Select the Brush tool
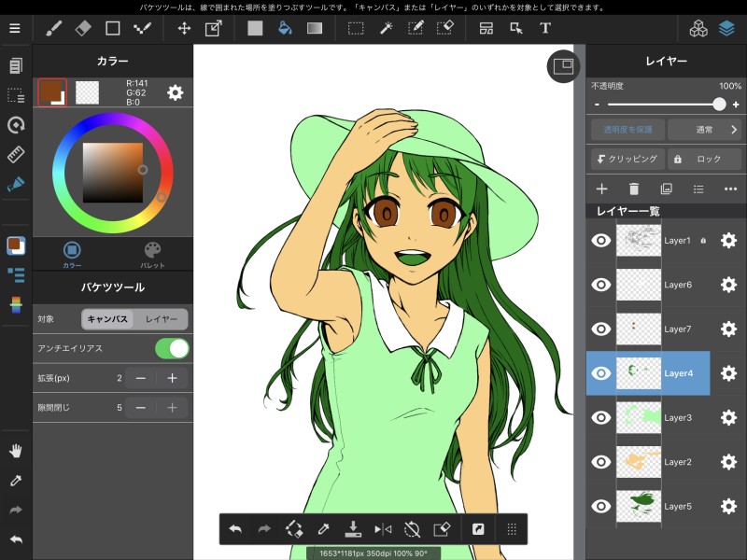Screen dimensions: 747x560 pyautogui.click(x=54, y=28)
